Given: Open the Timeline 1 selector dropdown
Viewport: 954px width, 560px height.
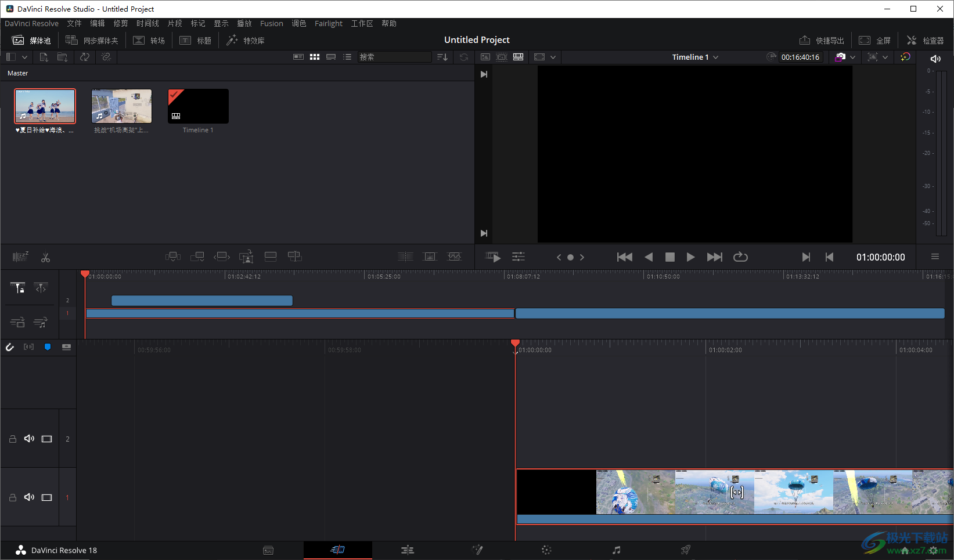Looking at the screenshot, I should [696, 57].
